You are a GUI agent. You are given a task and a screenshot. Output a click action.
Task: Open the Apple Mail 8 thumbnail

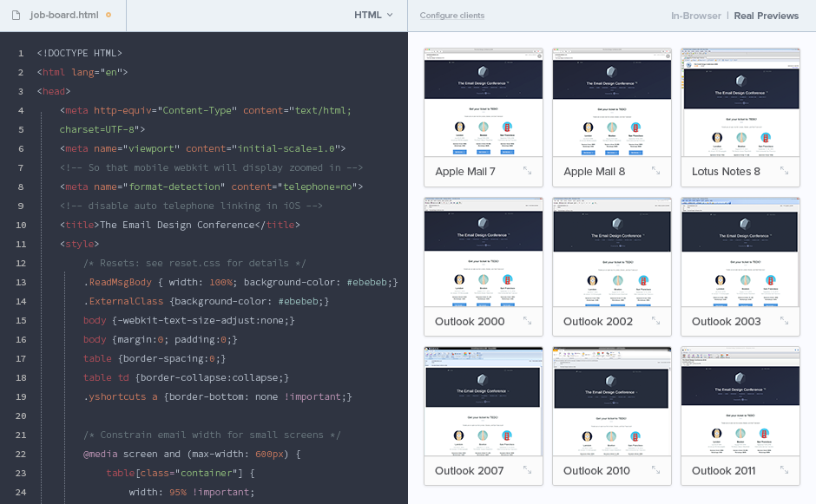612,102
